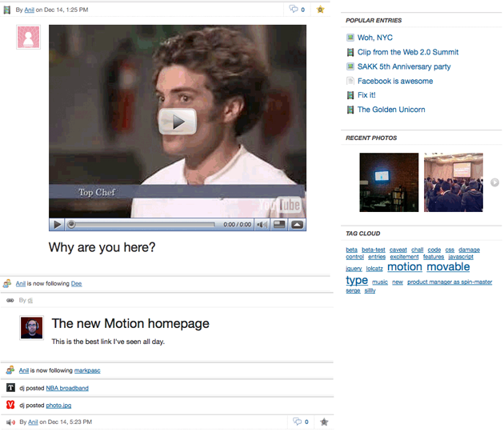Select the type tag
Screen dimensions: 504x432
pyautogui.click(x=357, y=280)
